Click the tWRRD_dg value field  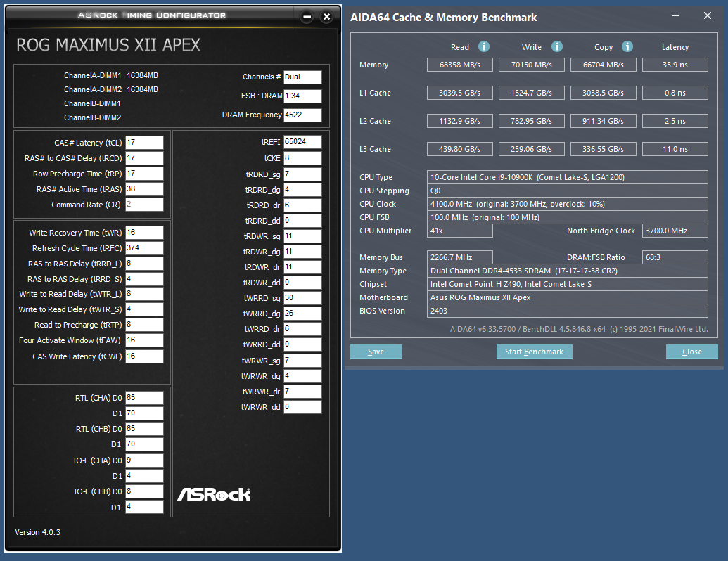pyautogui.click(x=302, y=314)
